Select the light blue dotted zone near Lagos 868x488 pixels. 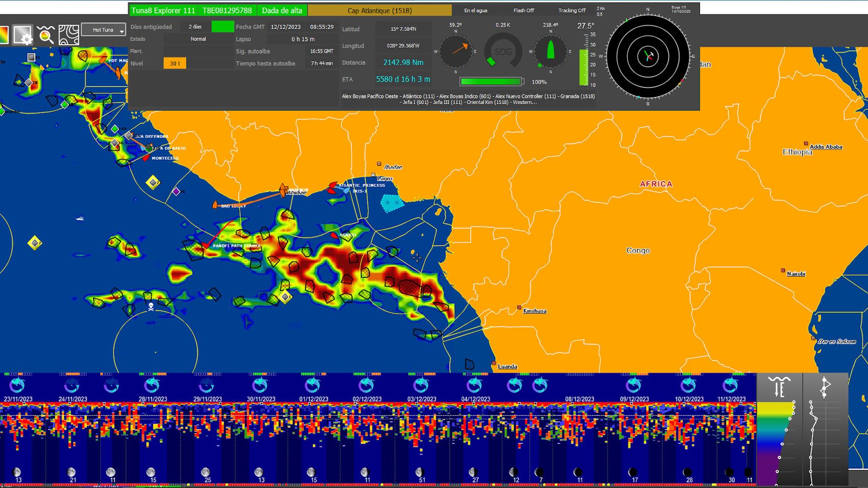tap(392, 203)
